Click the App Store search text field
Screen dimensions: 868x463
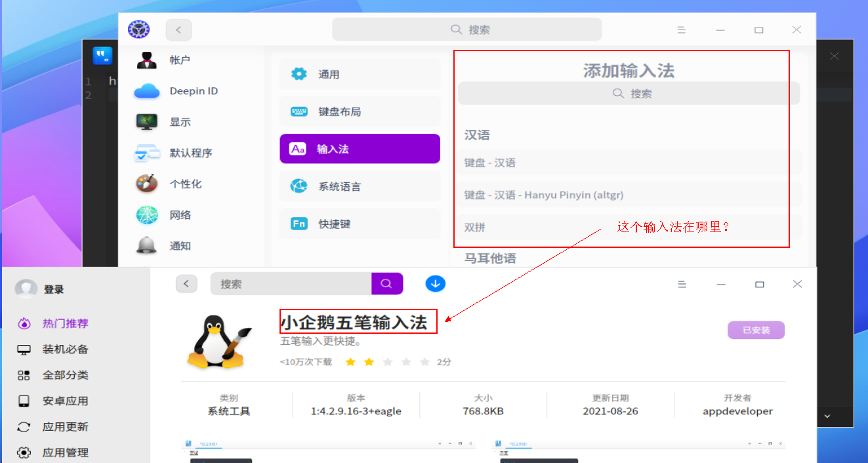click(x=291, y=284)
